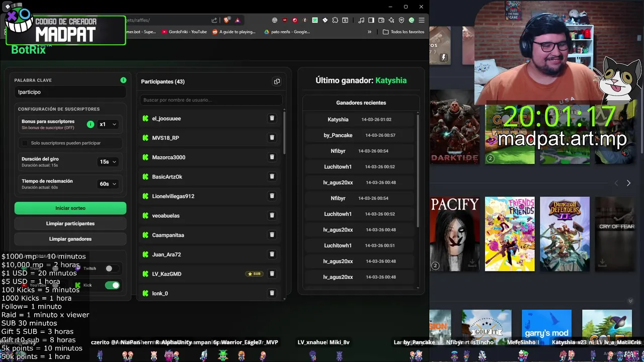Select the Dungeon Defenders II thumbnail

565,234
